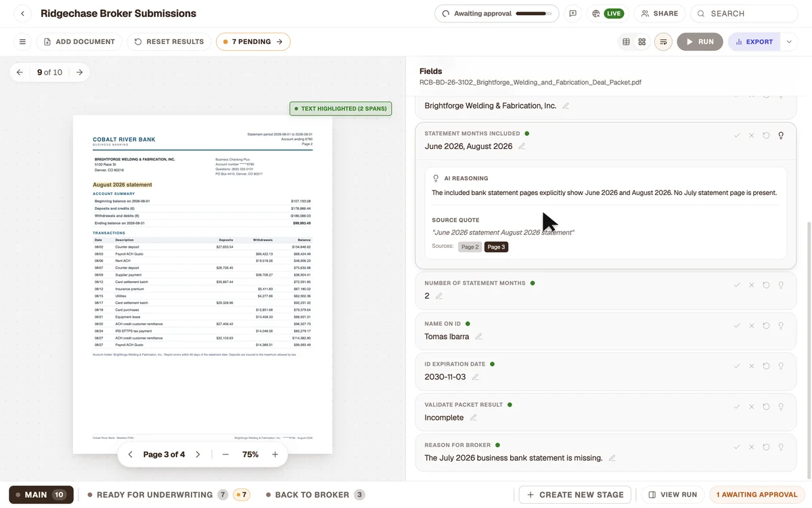Toggle the text wrap view icon
The height and width of the screenshot is (508, 812).
pos(663,42)
